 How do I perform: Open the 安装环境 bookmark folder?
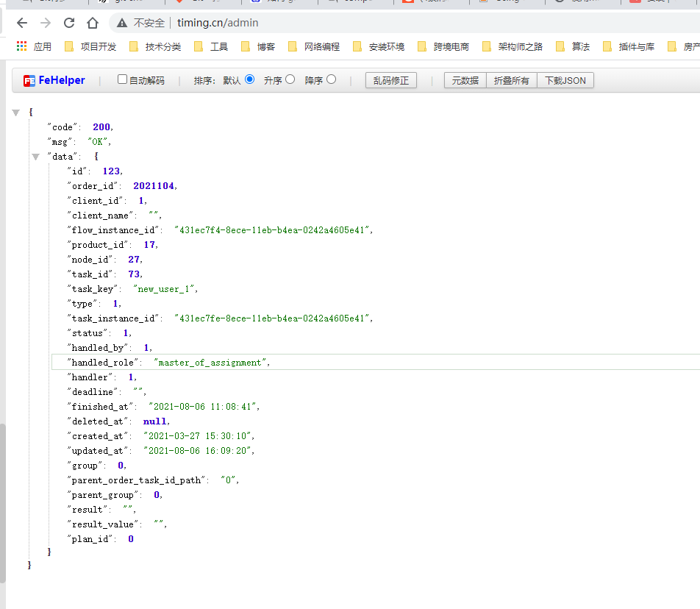tap(379, 46)
